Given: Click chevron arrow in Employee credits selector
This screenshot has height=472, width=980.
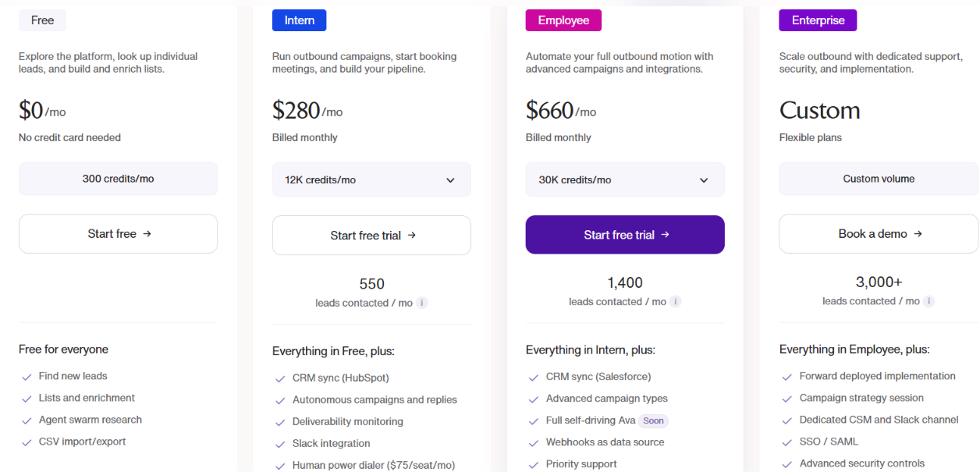Looking at the screenshot, I should tap(704, 180).
